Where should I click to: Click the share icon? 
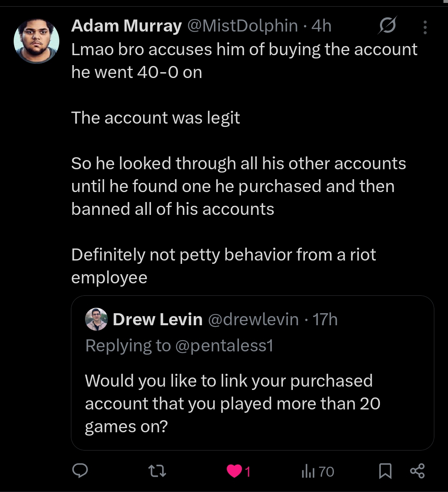417,471
